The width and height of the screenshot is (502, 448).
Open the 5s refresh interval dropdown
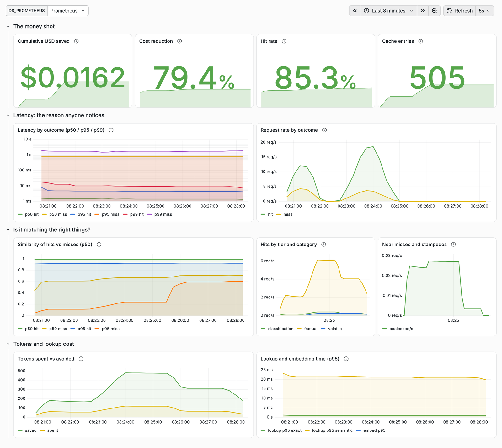tap(484, 11)
